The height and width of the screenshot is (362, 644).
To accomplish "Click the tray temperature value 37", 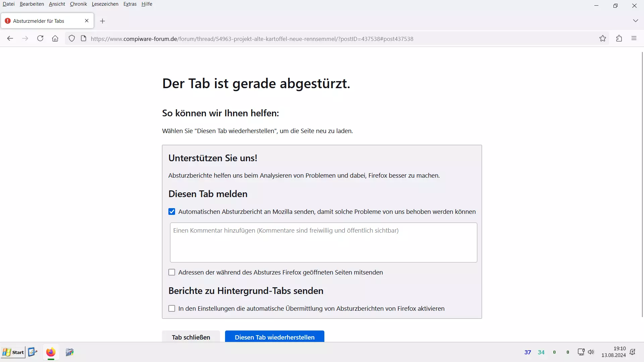I will pos(528,352).
